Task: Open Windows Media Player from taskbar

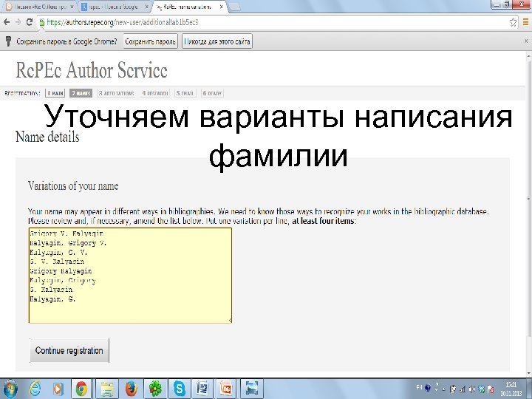Action: pyautogui.click(x=58, y=389)
